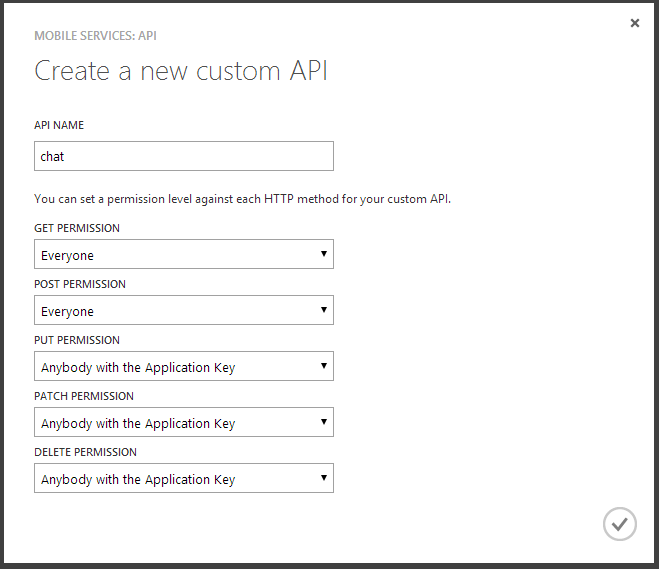Click the PATCH PERMISSION label
Viewport: 659px width, 569px height.
[x=83, y=396]
